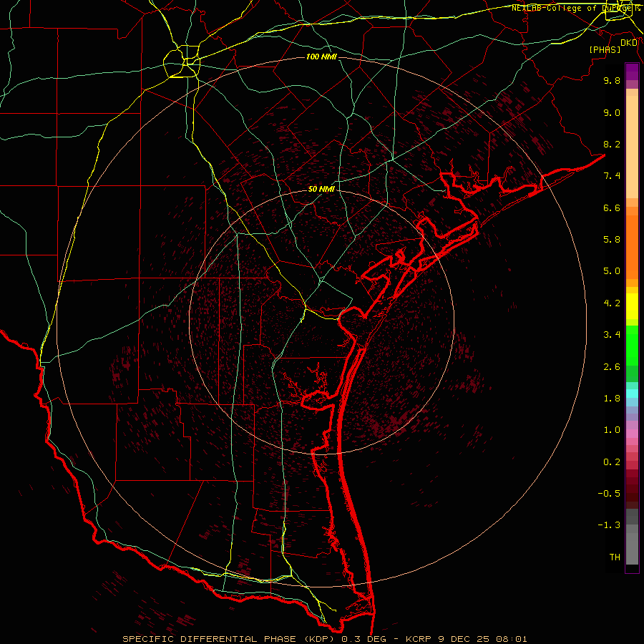Click the 9.0 value on the color scale
This screenshot has width=644, height=644.
pyautogui.click(x=612, y=112)
